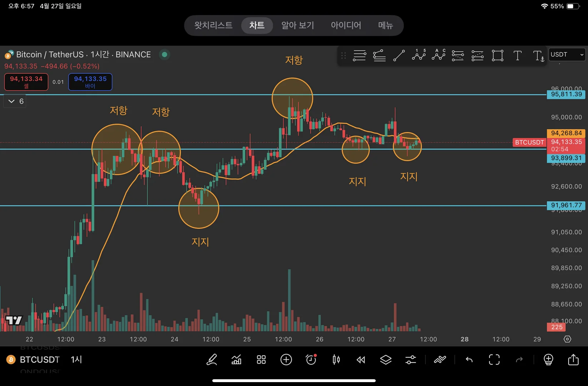Open the 1시 timeframe selector

tap(76, 360)
